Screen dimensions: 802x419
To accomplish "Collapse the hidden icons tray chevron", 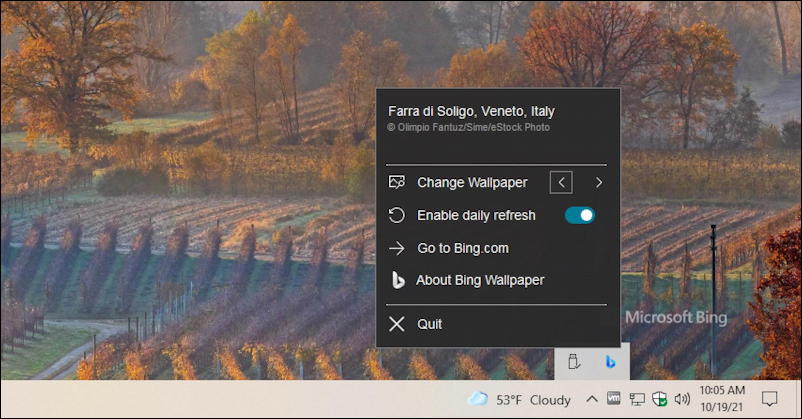I will (592, 399).
